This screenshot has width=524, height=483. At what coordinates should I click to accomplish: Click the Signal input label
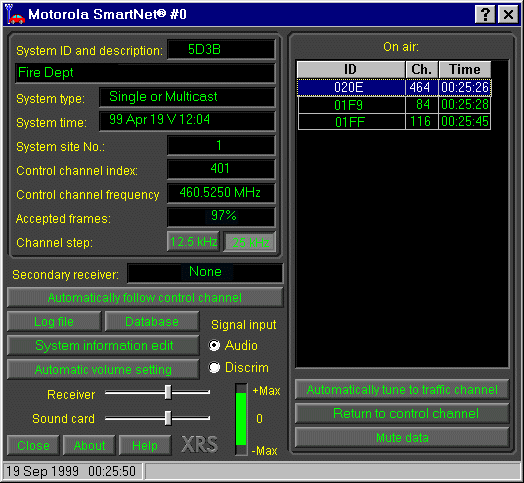(x=244, y=325)
